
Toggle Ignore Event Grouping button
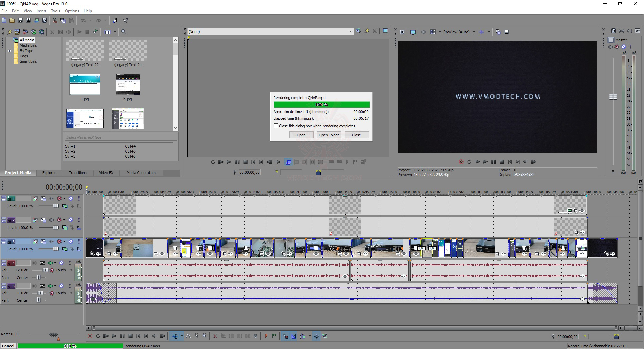325,336
